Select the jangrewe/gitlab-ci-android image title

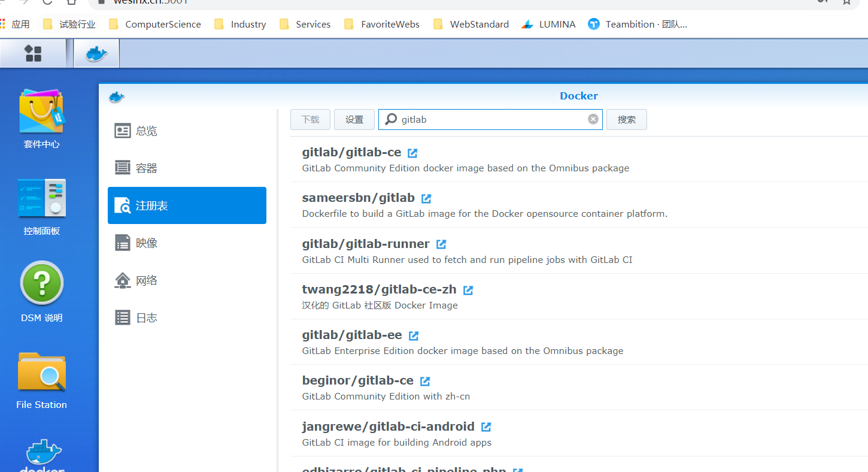pyautogui.click(x=389, y=427)
